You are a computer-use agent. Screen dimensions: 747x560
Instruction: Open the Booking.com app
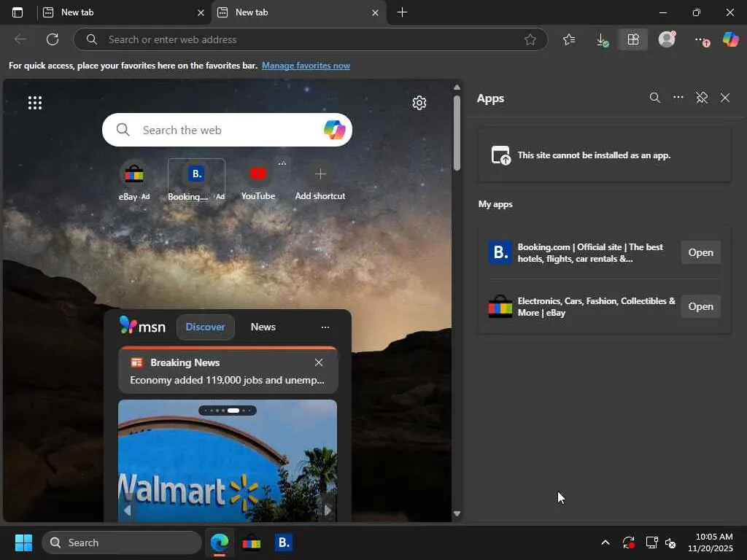click(700, 252)
